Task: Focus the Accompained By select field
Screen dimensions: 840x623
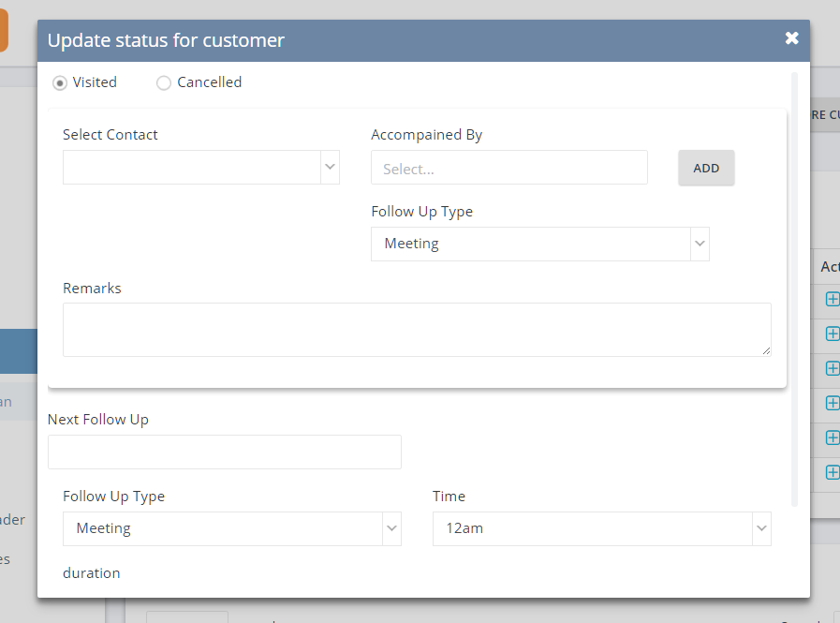Action: point(508,168)
